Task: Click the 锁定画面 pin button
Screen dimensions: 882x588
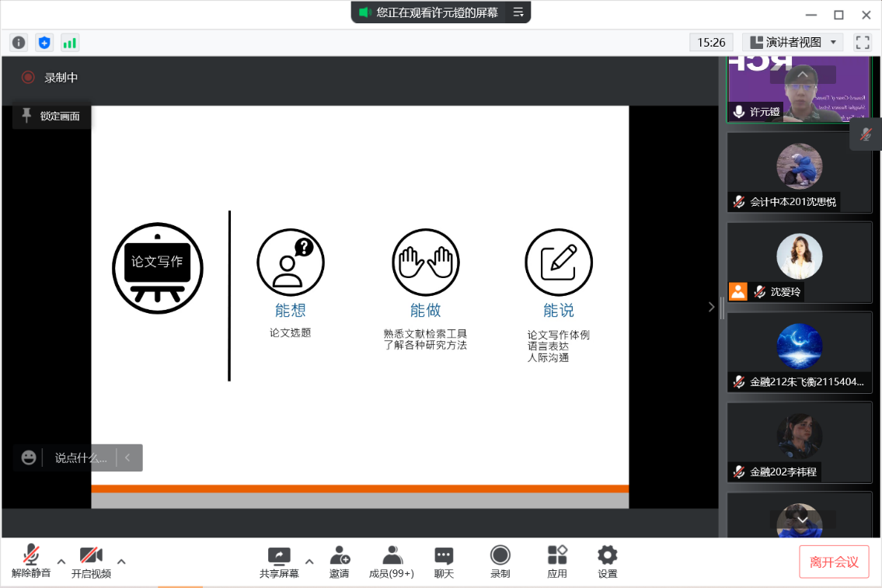Action: (x=51, y=116)
